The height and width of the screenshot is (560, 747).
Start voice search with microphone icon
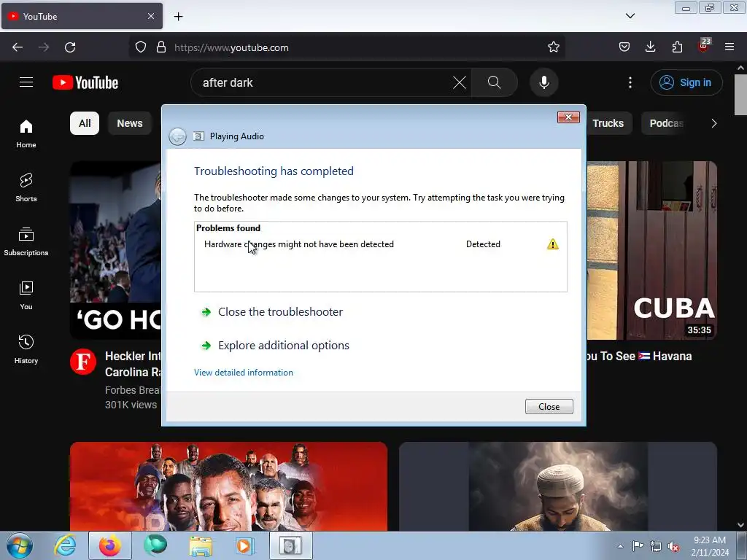[543, 82]
